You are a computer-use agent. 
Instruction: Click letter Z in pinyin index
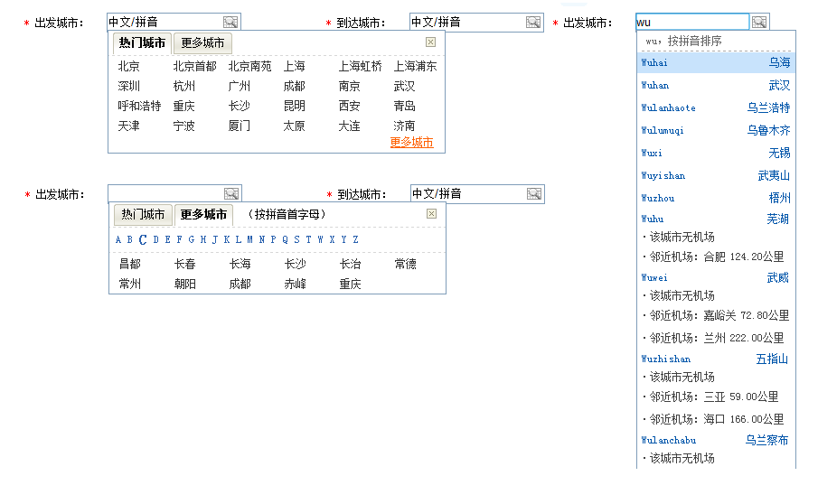click(x=356, y=239)
